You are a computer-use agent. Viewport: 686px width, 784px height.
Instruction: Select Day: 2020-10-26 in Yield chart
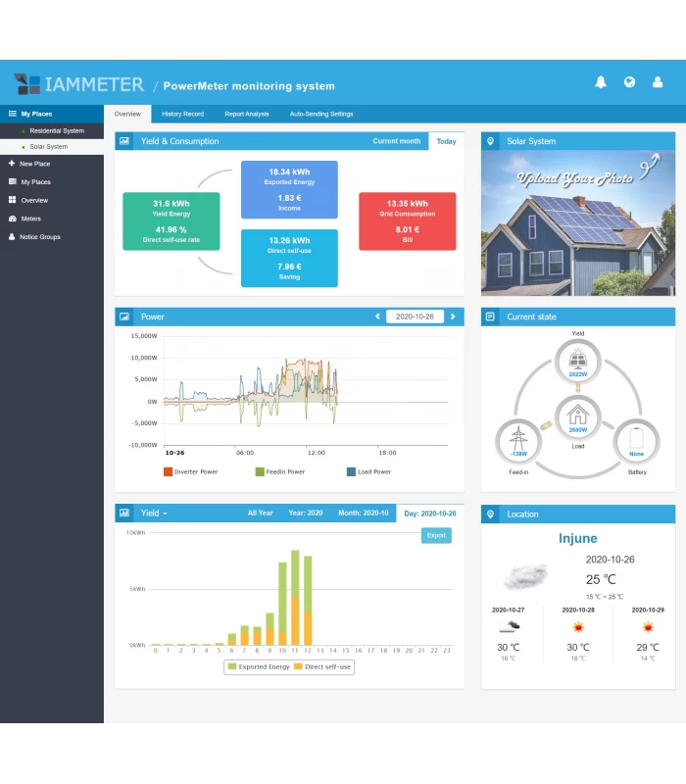click(x=430, y=514)
